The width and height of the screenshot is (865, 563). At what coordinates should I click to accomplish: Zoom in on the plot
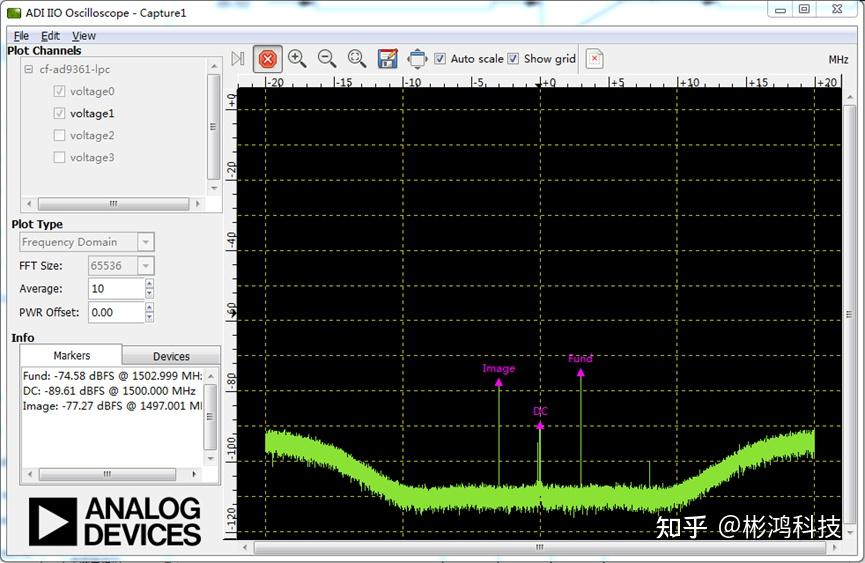[297, 58]
